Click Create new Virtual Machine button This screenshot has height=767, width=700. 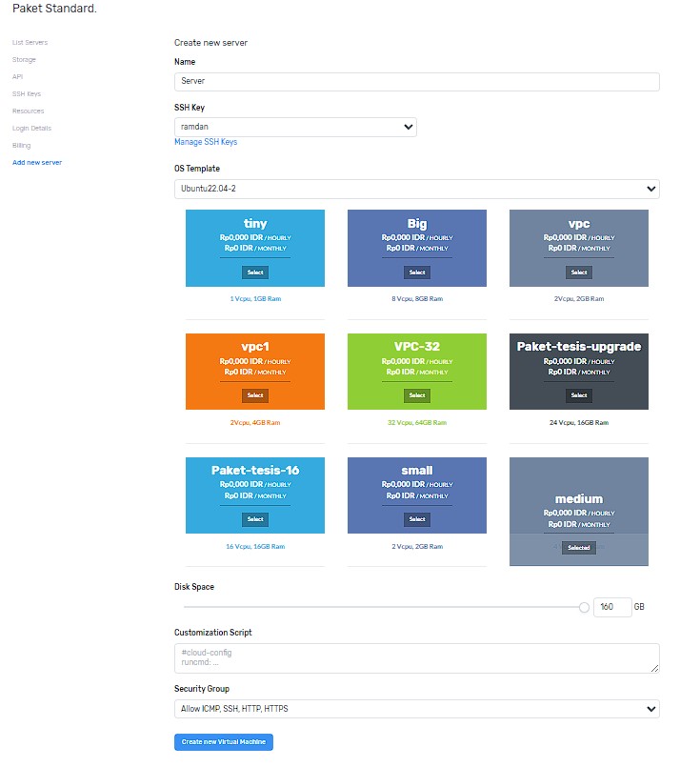(224, 742)
